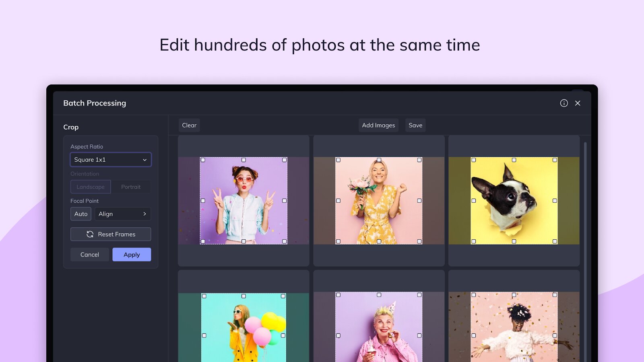Toggle Portrait orientation
The image size is (644, 362).
(x=131, y=187)
